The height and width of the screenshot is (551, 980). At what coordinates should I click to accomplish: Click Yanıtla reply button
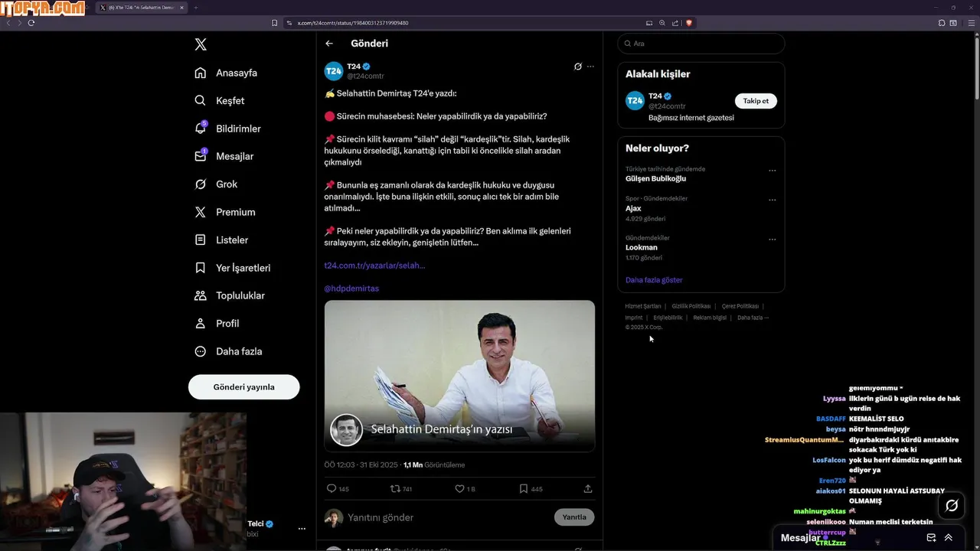tap(574, 517)
